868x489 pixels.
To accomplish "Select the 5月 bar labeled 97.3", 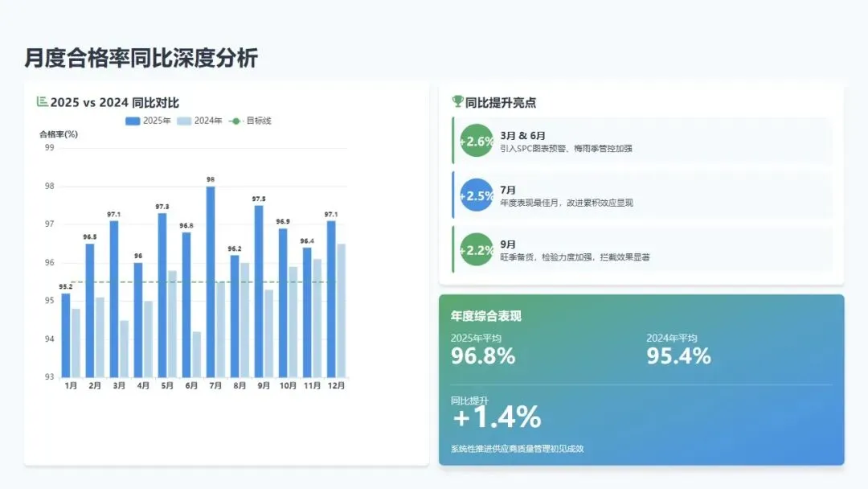I will (162, 295).
